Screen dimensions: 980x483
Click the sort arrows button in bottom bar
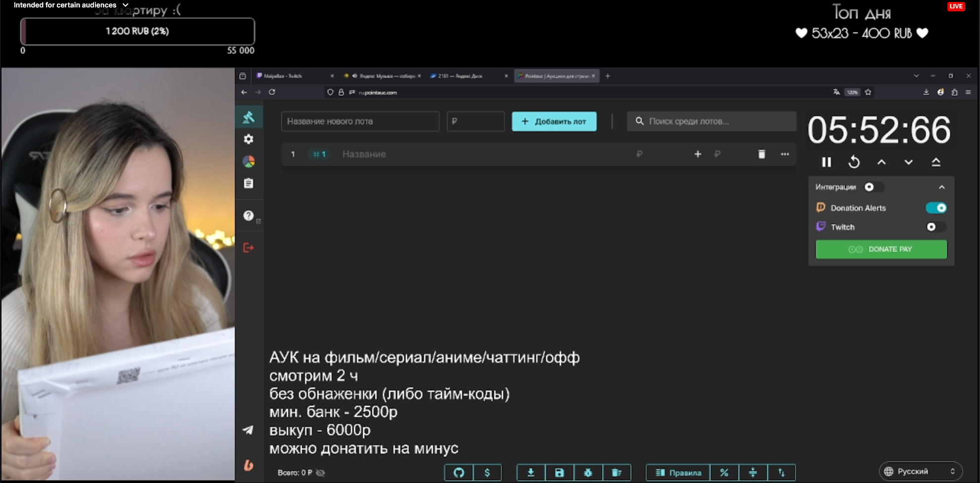(x=781, y=473)
